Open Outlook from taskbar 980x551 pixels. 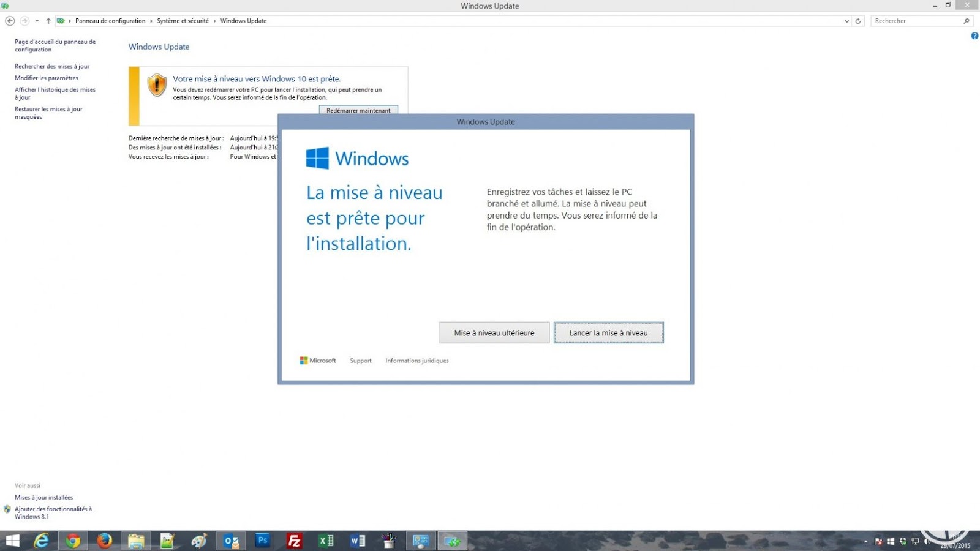[232, 541]
